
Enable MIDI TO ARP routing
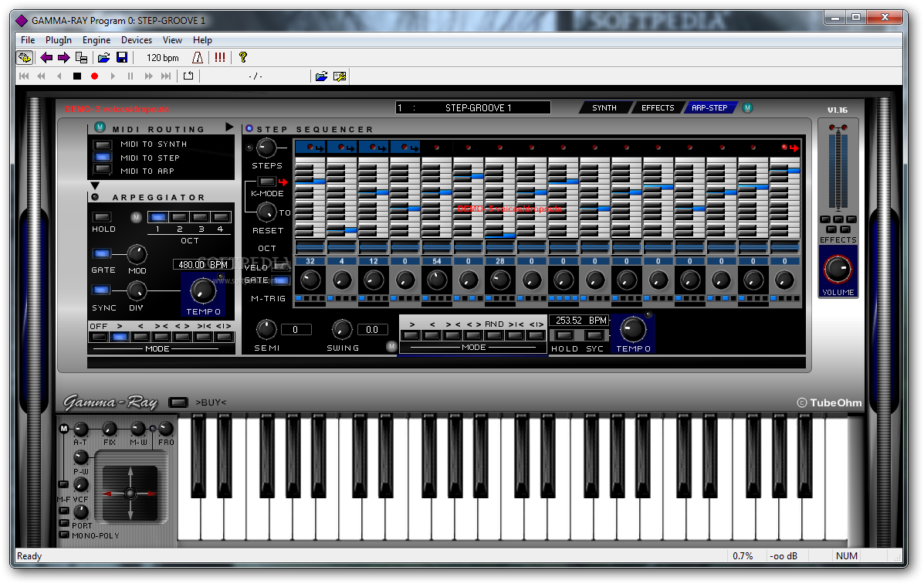(103, 170)
